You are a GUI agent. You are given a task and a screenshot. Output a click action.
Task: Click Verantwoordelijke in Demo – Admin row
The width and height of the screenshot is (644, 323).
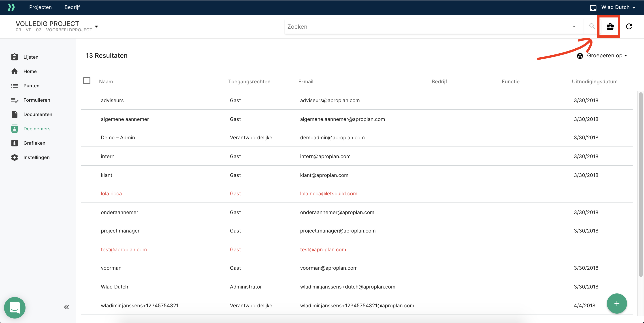coord(251,138)
